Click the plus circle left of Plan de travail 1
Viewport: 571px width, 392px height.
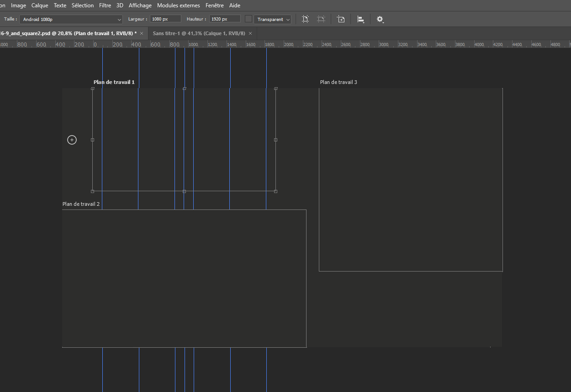[72, 140]
